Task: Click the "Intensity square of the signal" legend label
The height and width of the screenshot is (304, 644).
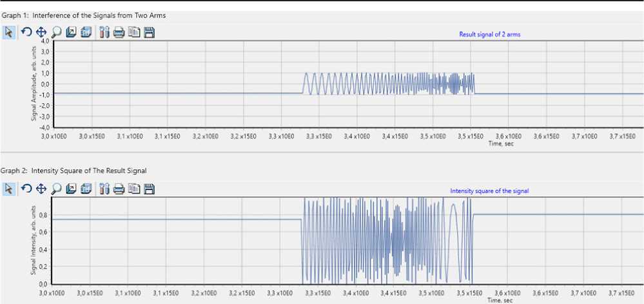Action: pos(489,191)
